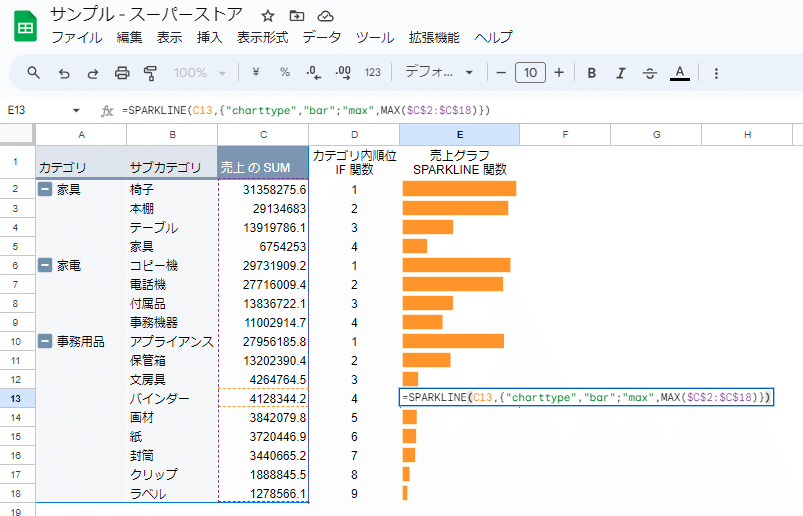The height and width of the screenshot is (516, 803).
Task: Click the SPARKLINE formula in cell E13
Action: [x=586, y=397]
